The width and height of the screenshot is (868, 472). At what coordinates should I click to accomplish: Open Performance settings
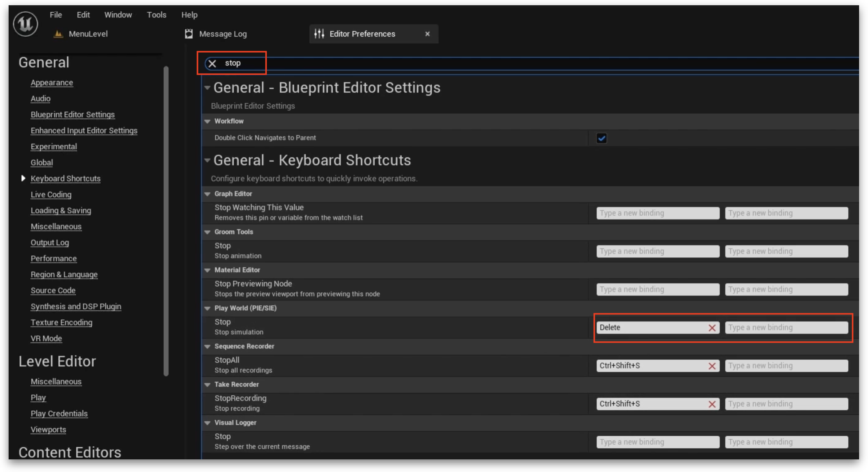(54, 258)
